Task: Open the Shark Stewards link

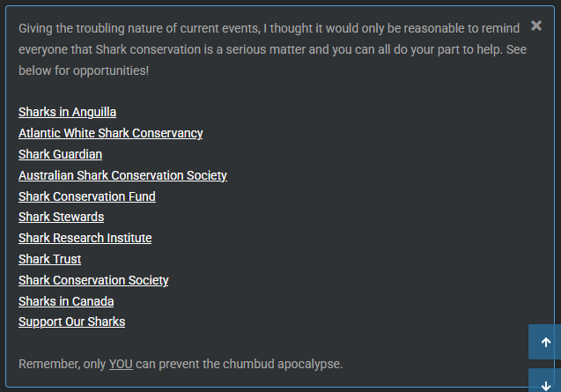Action: pyautogui.click(x=61, y=217)
